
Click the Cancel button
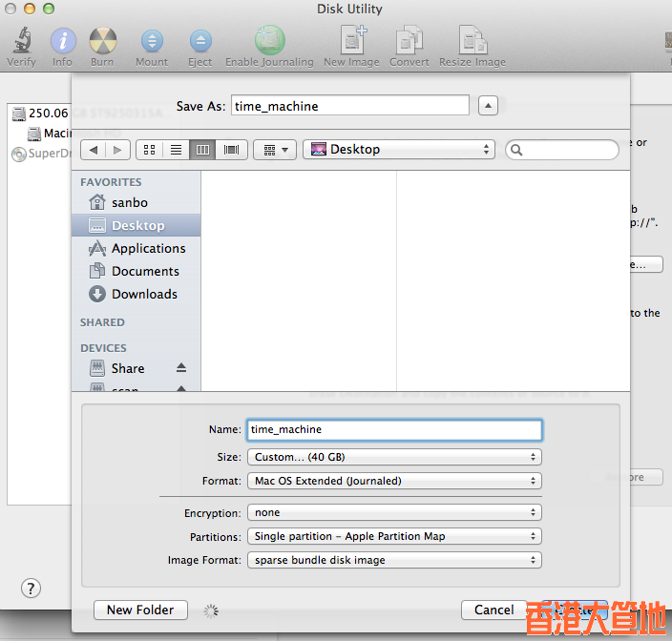[494, 610]
